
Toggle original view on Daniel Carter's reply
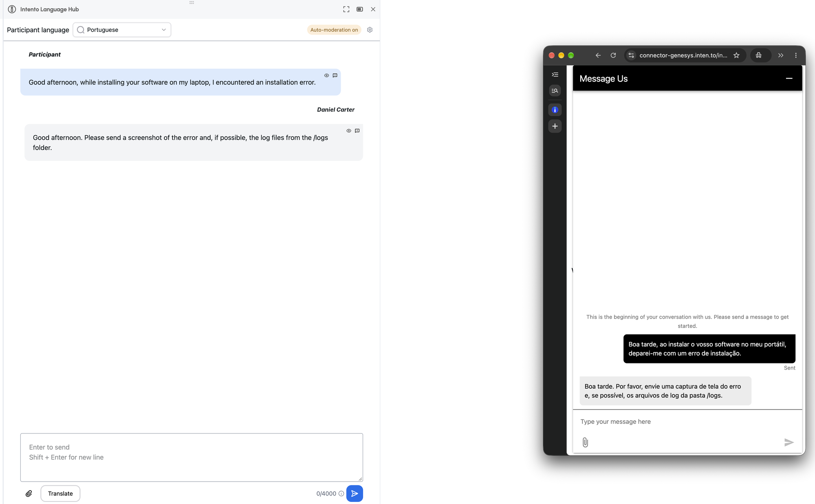[x=349, y=131]
